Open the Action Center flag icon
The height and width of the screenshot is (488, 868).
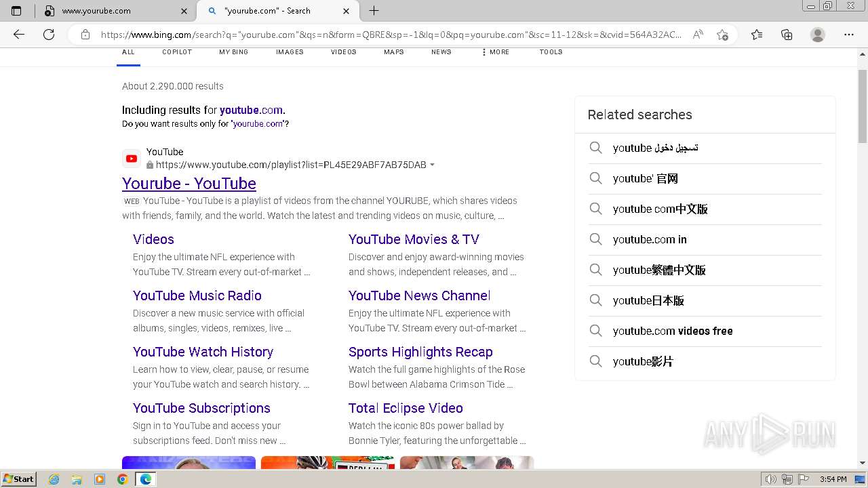tap(804, 479)
